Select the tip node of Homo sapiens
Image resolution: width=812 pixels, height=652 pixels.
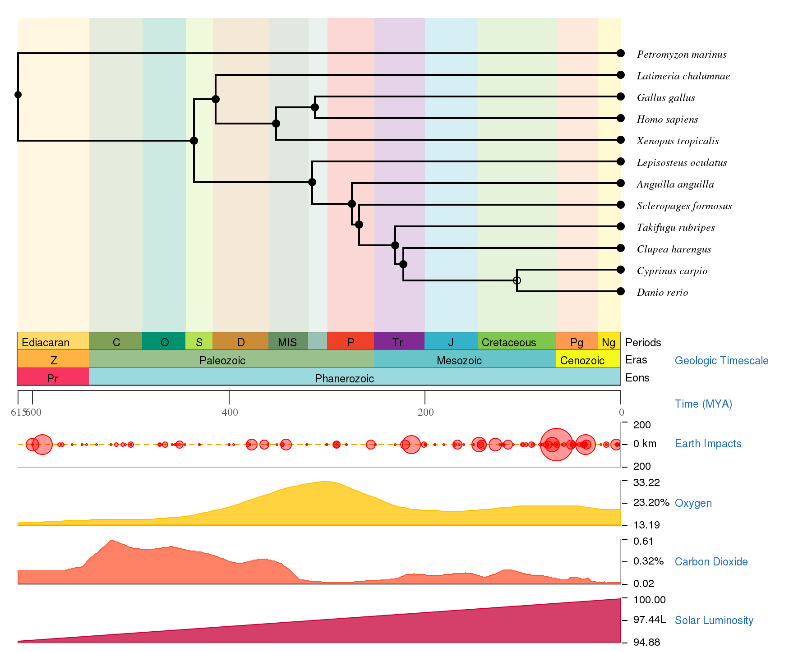[x=621, y=118]
